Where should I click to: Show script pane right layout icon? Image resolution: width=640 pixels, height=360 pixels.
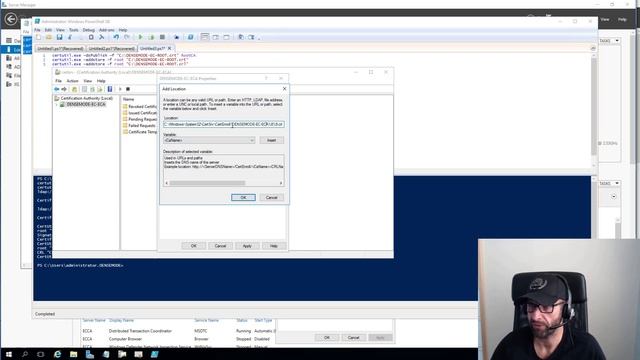pyautogui.click(x=216, y=37)
